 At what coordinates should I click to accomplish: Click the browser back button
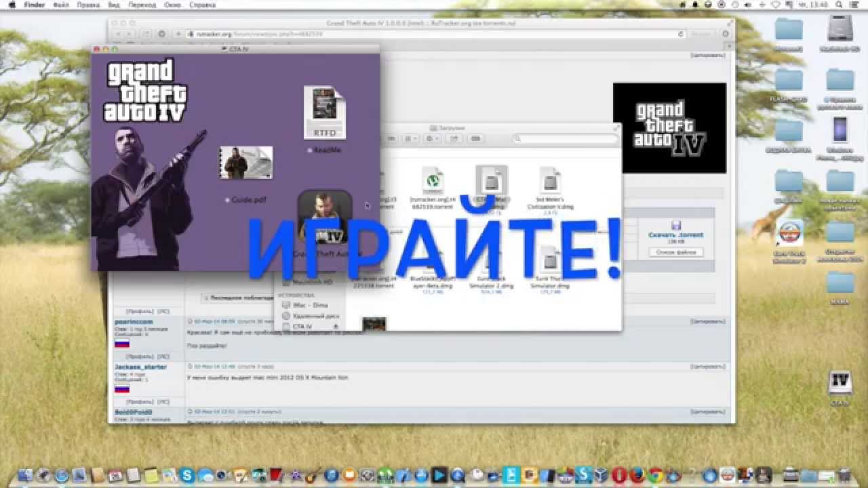(x=119, y=33)
